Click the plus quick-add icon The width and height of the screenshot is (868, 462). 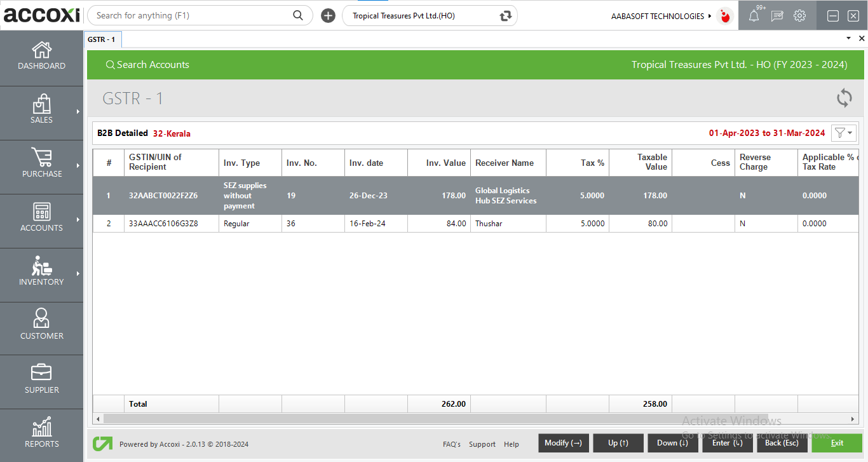pos(328,16)
